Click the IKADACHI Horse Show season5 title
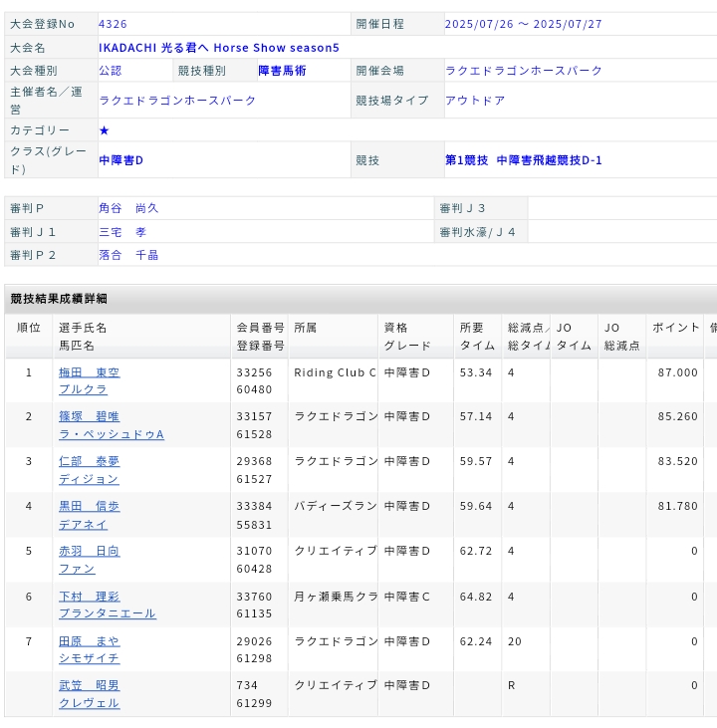 pos(219,48)
